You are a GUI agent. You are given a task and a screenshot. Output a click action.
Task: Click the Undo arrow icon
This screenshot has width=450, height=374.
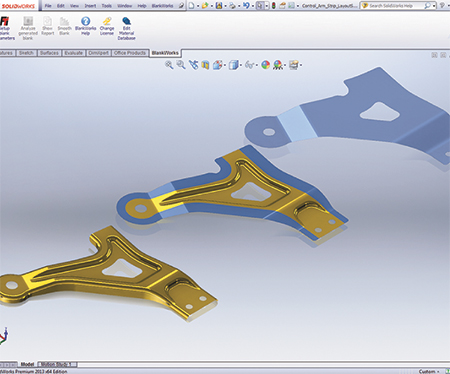tap(246, 6)
